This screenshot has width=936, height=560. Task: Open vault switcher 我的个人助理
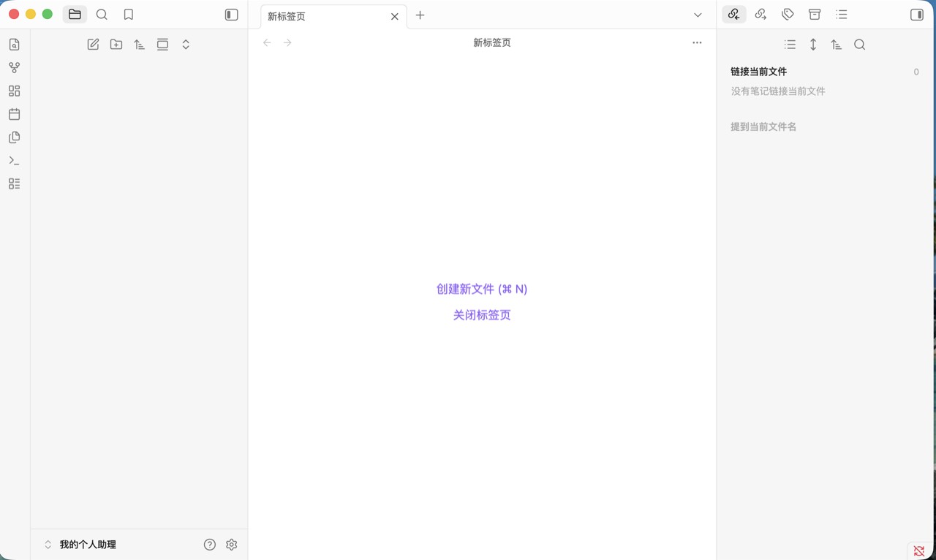click(x=80, y=545)
